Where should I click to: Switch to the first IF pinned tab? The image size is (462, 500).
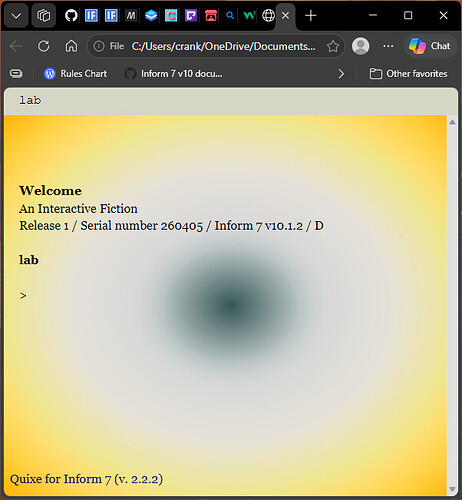pos(91,16)
